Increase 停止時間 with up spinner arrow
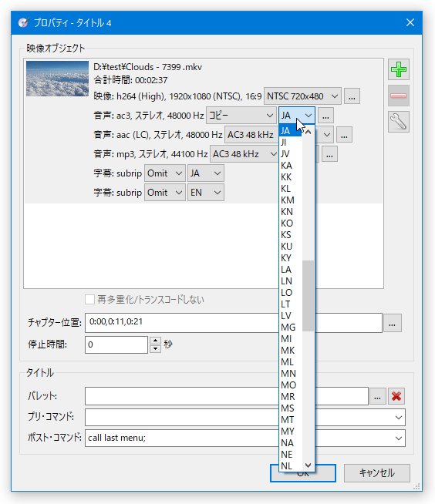Viewport: 435px width, 504px height. click(x=156, y=341)
